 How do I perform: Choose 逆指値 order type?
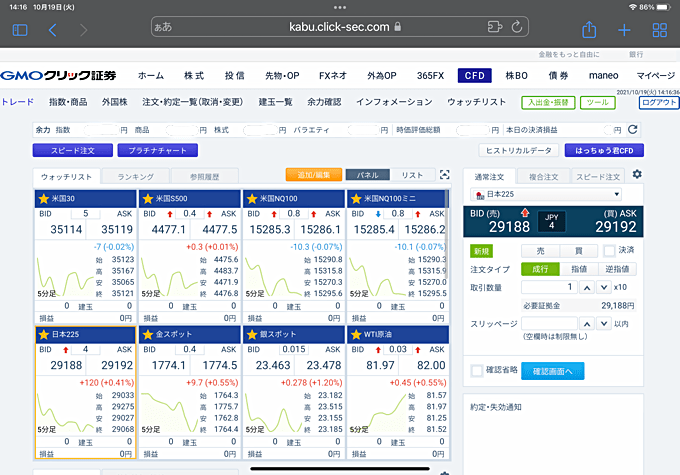[618, 269]
